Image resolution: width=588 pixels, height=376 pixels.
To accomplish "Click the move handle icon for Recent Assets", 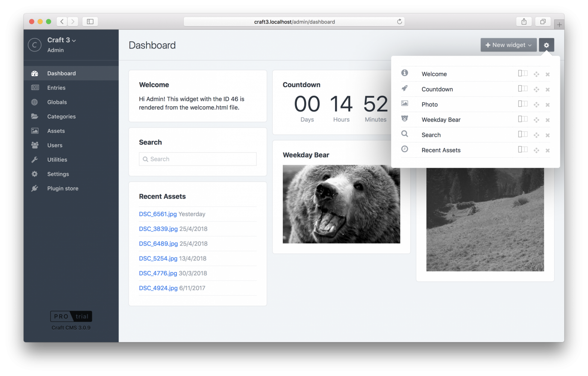I will [536, 150].
